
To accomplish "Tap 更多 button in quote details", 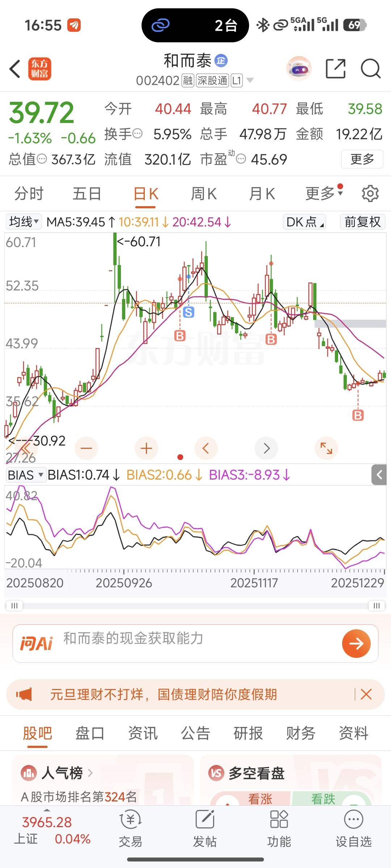I will pos(362,159).
